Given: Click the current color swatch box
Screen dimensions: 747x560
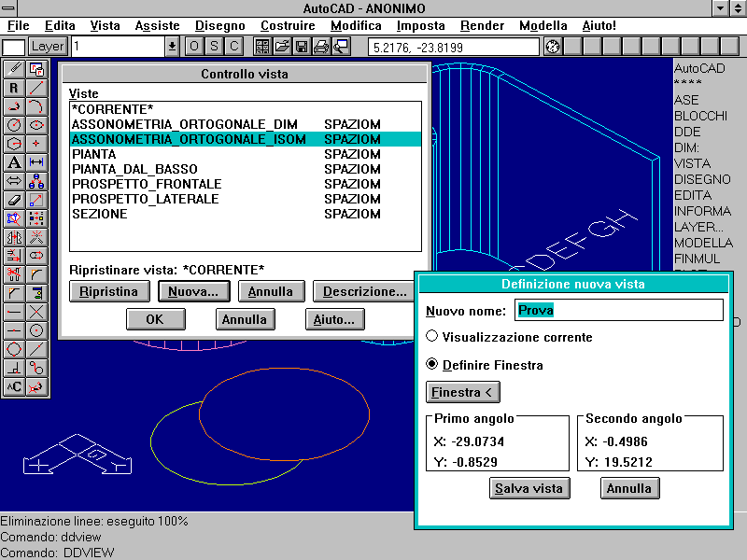Looking at the screenshot, I should (13, 48).
